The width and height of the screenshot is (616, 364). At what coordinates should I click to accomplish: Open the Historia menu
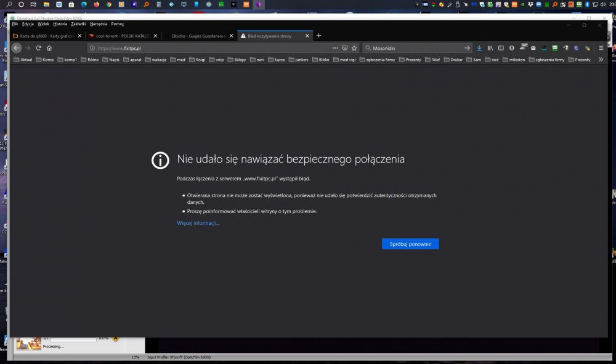(60, 24)
